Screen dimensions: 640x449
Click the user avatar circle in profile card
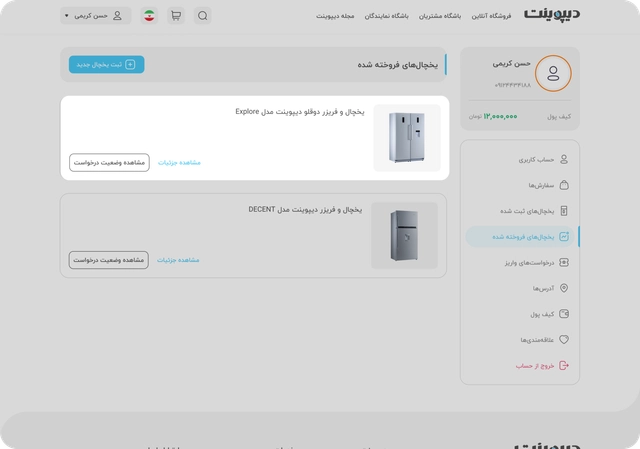pyautogui.click(x=553, y=73)
